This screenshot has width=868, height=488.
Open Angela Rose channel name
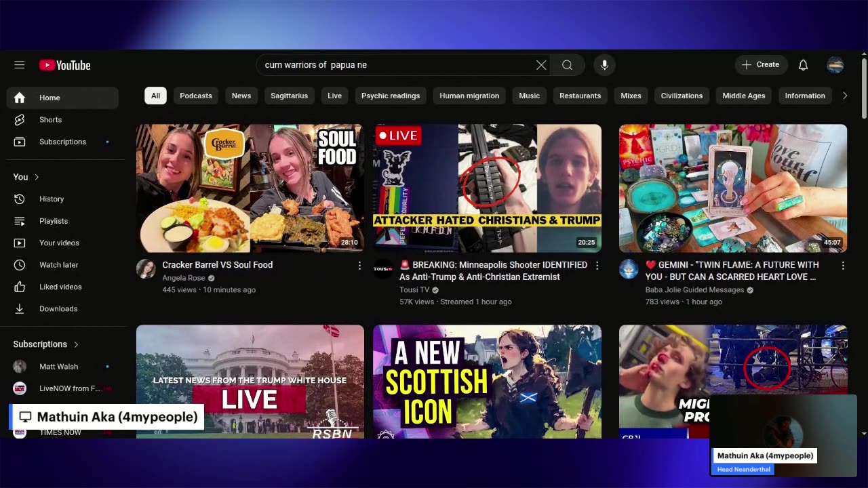(x=184, y=278)
